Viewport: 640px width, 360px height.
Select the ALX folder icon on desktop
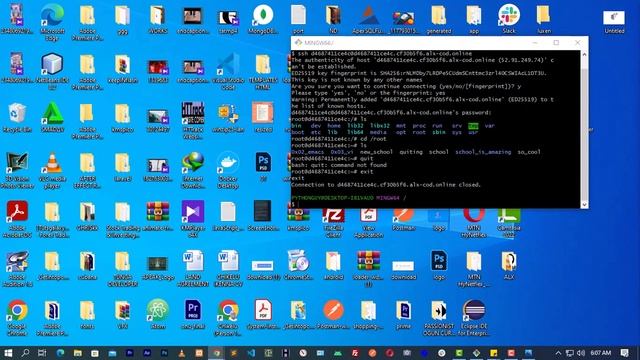[509, 265]
